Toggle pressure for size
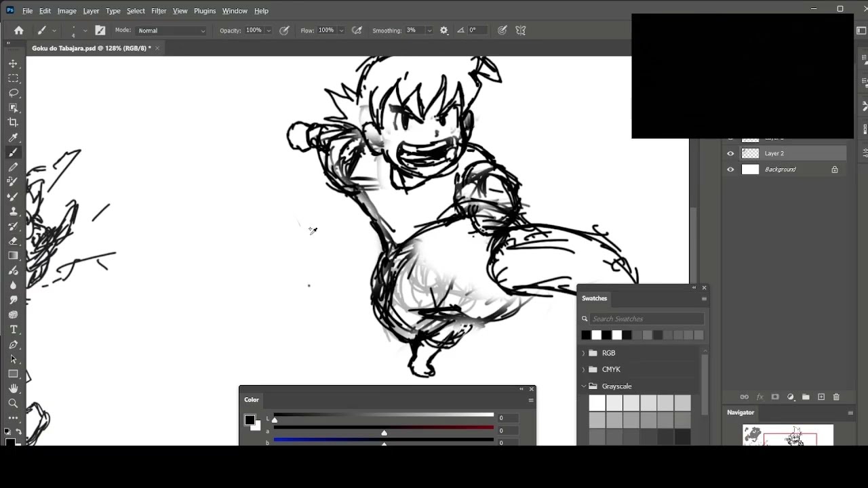868x488 pixels. 502,30
